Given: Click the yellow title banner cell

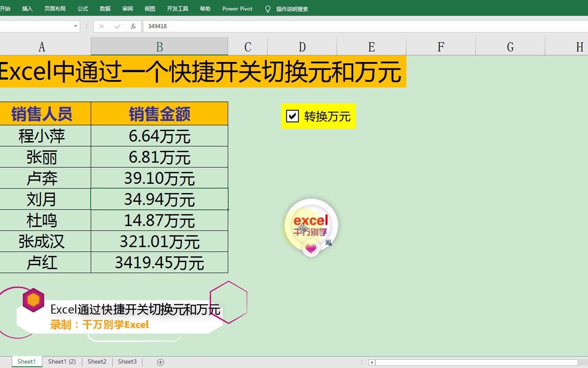Looking at the screenshot, I should 203,72.
